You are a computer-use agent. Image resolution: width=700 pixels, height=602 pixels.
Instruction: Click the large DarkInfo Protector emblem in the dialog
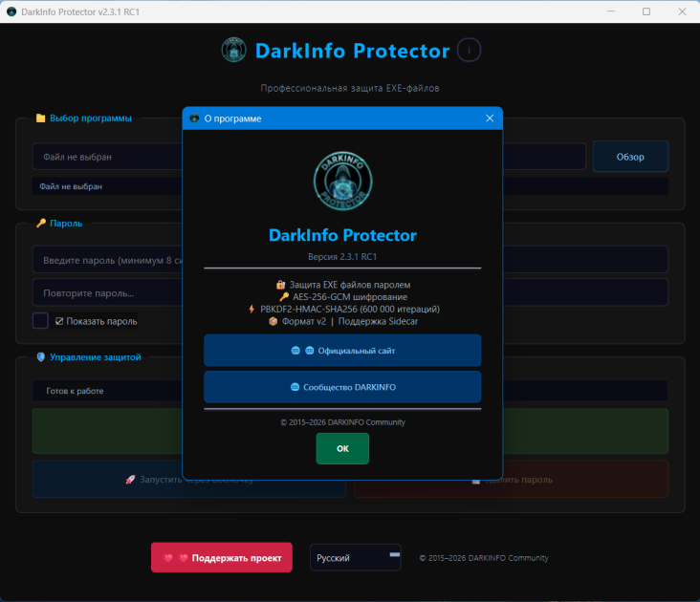[343, 181]
